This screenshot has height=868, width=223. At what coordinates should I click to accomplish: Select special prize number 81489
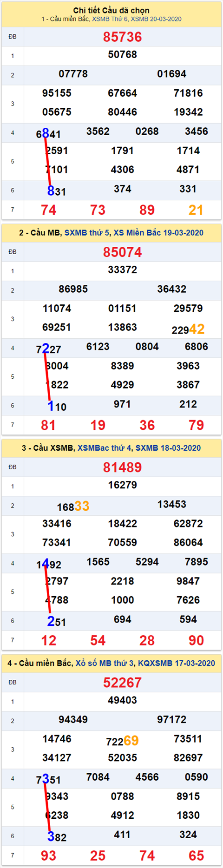(x=123, y=467)
